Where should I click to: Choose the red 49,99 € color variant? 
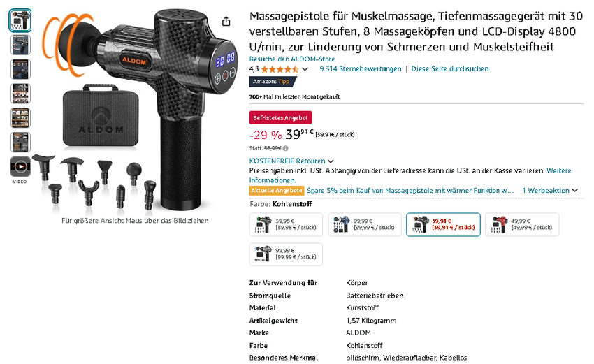[x=522, y=224]
